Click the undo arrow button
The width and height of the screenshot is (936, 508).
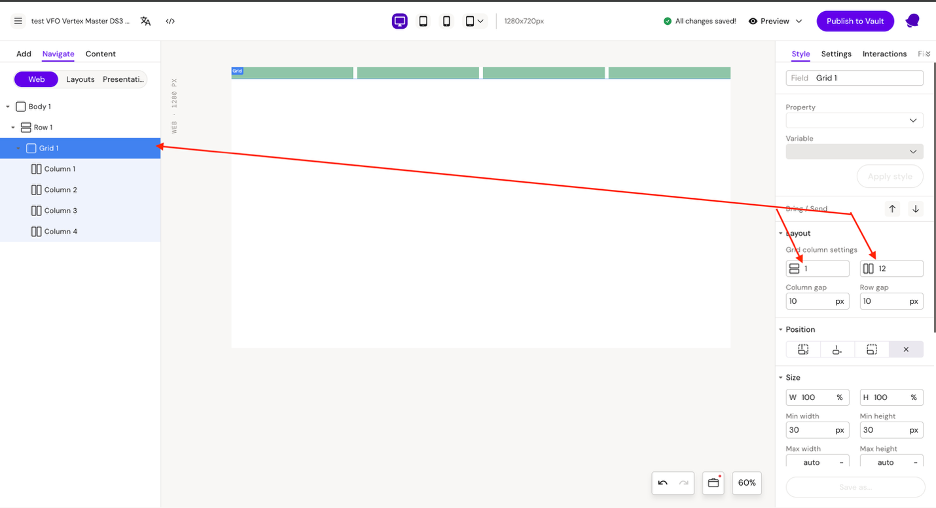662,483
